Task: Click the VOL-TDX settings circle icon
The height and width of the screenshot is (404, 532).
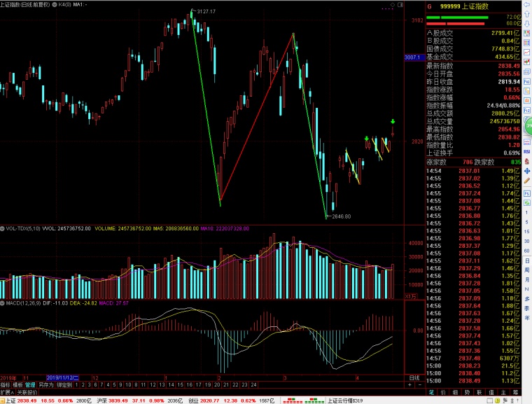Action: [x=2, y=228]
